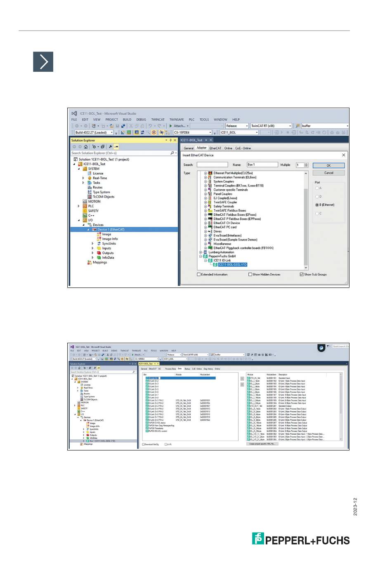Check the (I->P) checkbox in Slots window
Viewport: 392px width, 561px height.
(166, 444)
